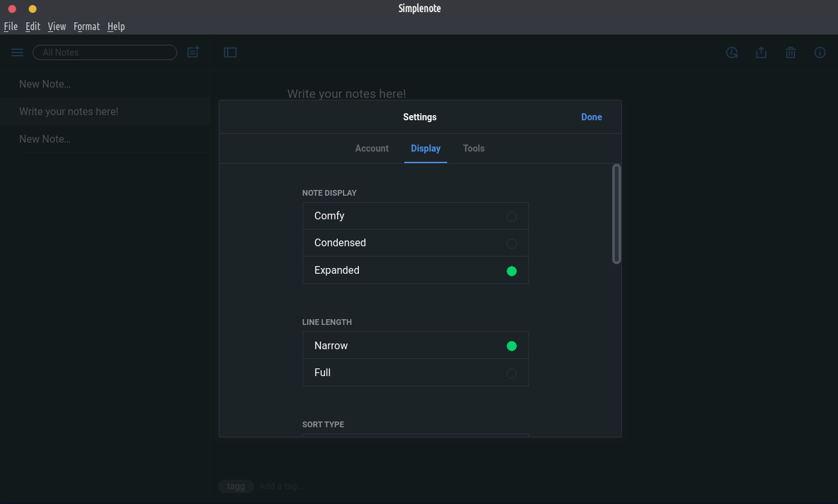This screenshot has width=838, height=504.
Task: Choose Full line length
Action: click(416, 372)
